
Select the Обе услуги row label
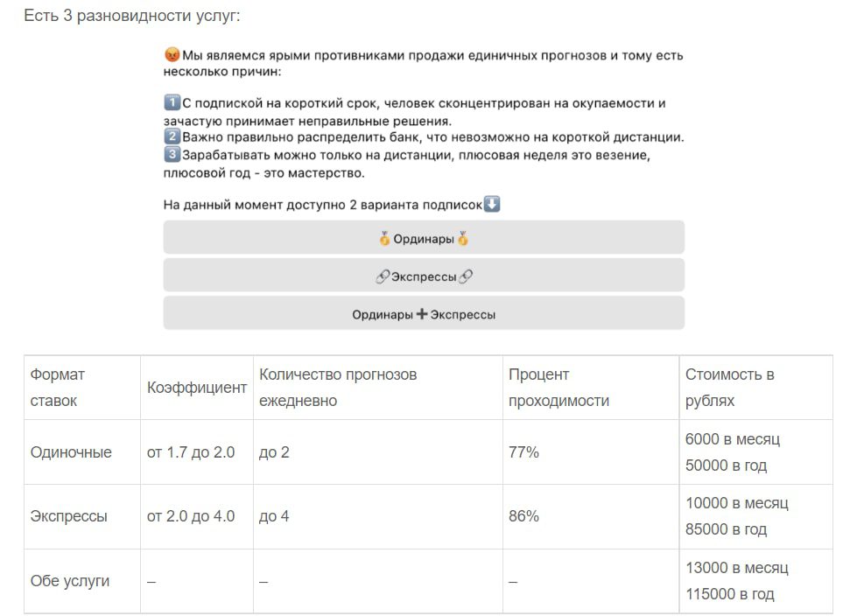[70, 581]
